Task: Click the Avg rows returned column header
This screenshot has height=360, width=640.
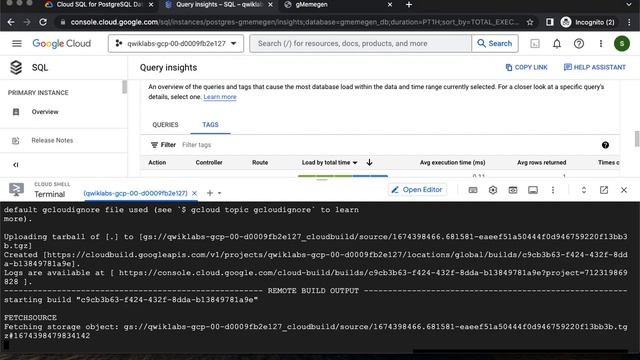Action: 541,162
